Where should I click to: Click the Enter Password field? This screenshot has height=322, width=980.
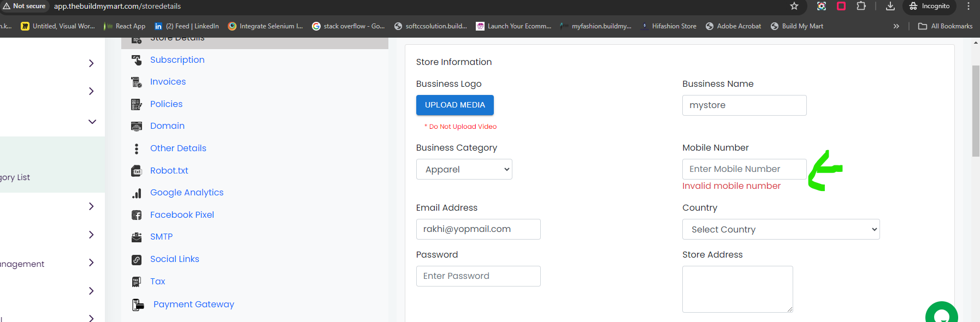tap(479, 276)
